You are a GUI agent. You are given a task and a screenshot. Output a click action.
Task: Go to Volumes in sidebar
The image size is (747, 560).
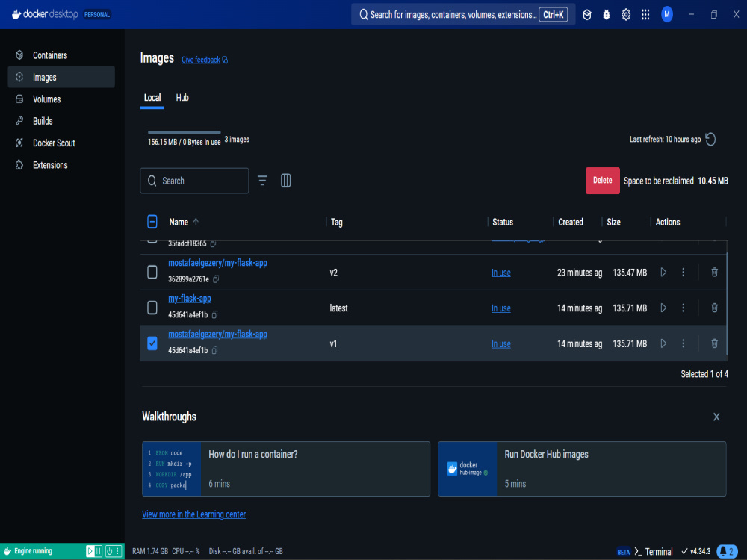(61, 99)
